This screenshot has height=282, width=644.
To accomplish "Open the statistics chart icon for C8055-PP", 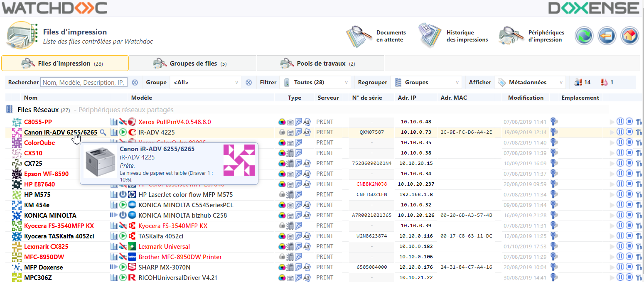I will (x=114, y=122).
